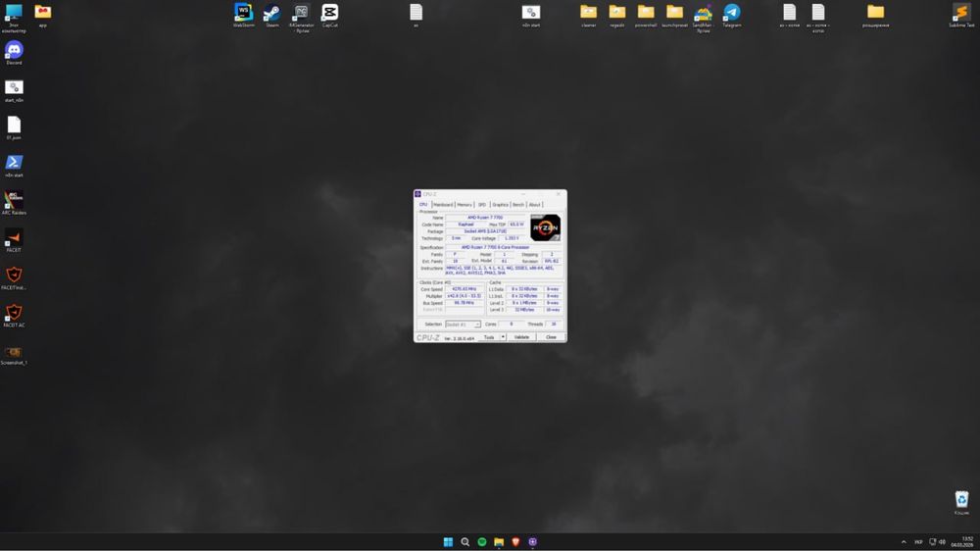The width and height of the screenshot is (980, 551).
Task: Select the 'n8n start' PowerShell shortcut icon
Action: click(14, 165)
